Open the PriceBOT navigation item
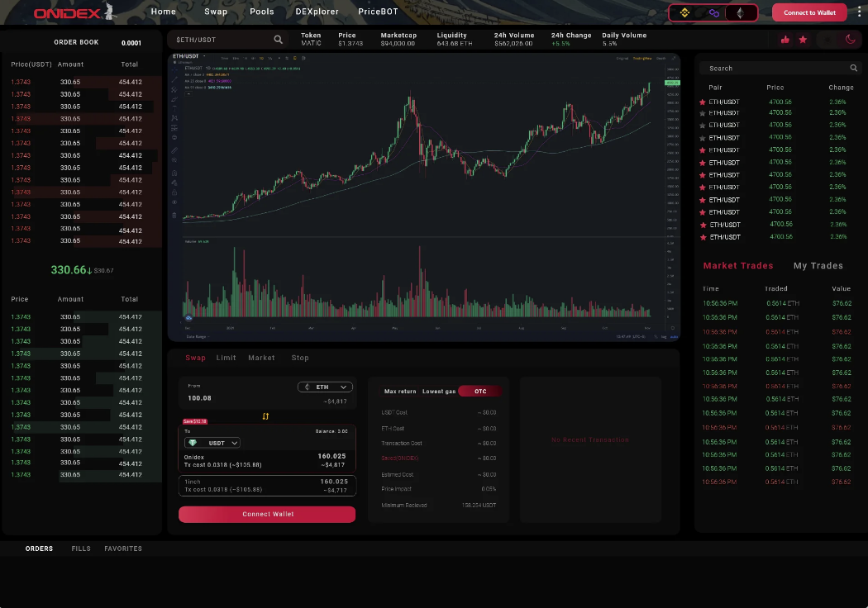This screenshot has width=868, height=608. click(378, 12)
